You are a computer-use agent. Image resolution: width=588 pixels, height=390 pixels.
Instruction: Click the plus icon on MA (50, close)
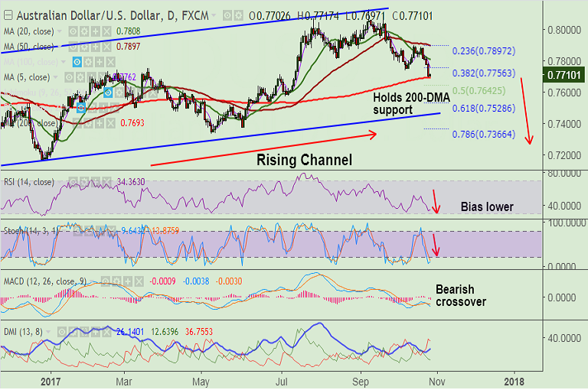pyautogui.click(x=96, y=47)
